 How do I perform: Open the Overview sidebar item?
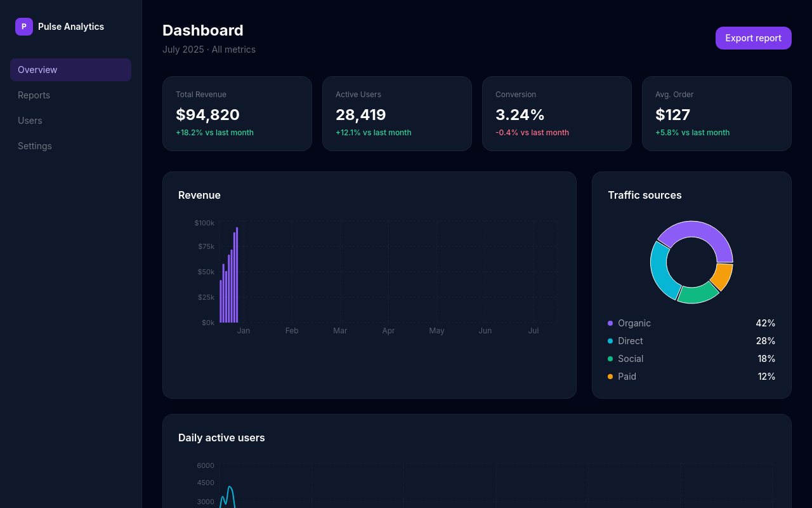click(70, 70)
